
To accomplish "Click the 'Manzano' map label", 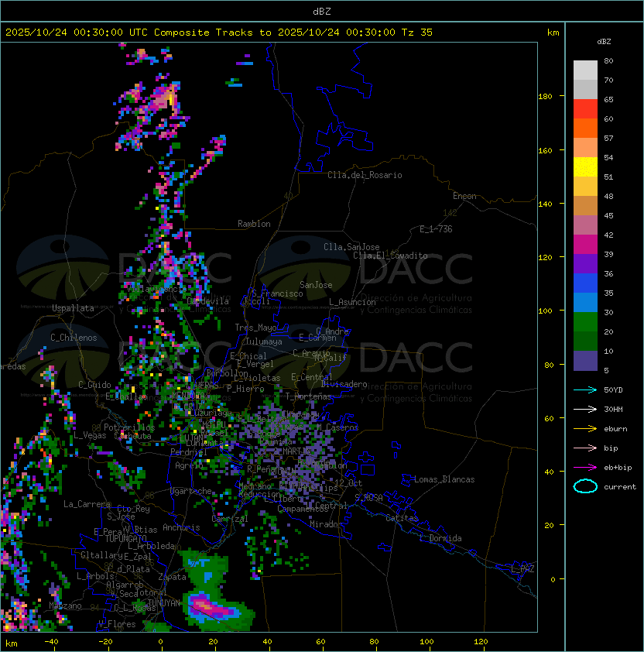I will (65, 606).
